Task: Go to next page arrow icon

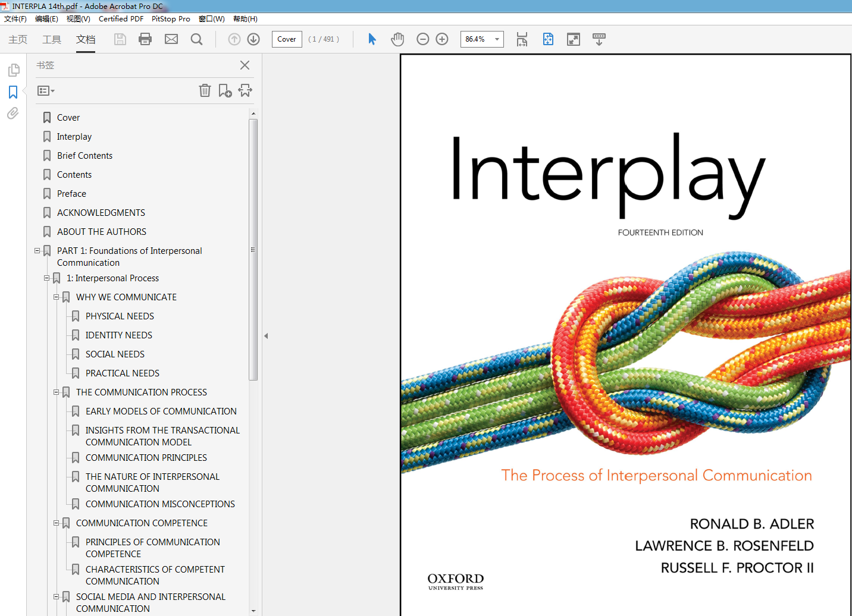Action: 253,39
